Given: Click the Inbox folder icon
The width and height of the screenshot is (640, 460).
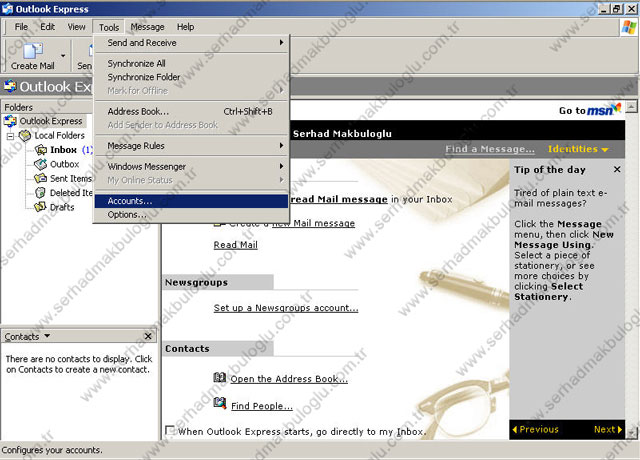Looking at the screenshot, I should (x=40, y=150).
